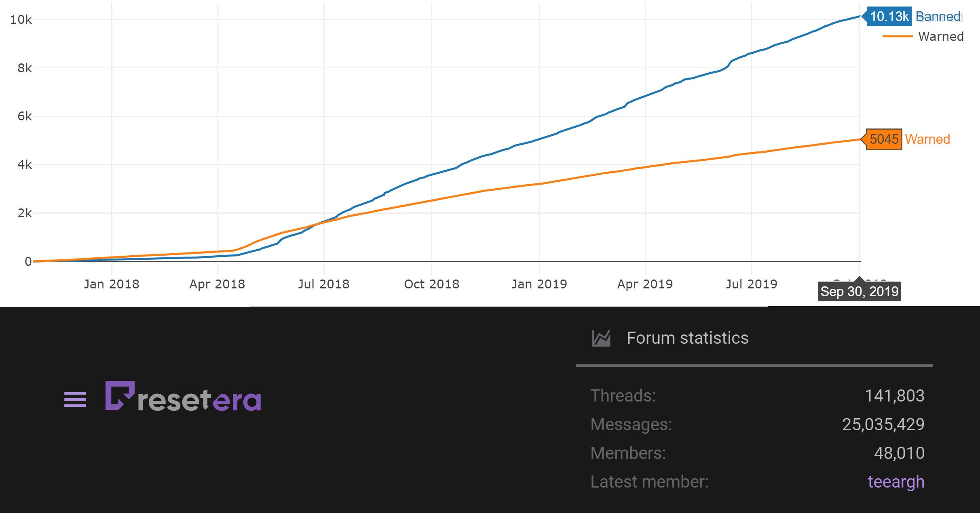Toggle the Banned series in legend
Screen dimensions: 980x513
click(x=938, y=17)
